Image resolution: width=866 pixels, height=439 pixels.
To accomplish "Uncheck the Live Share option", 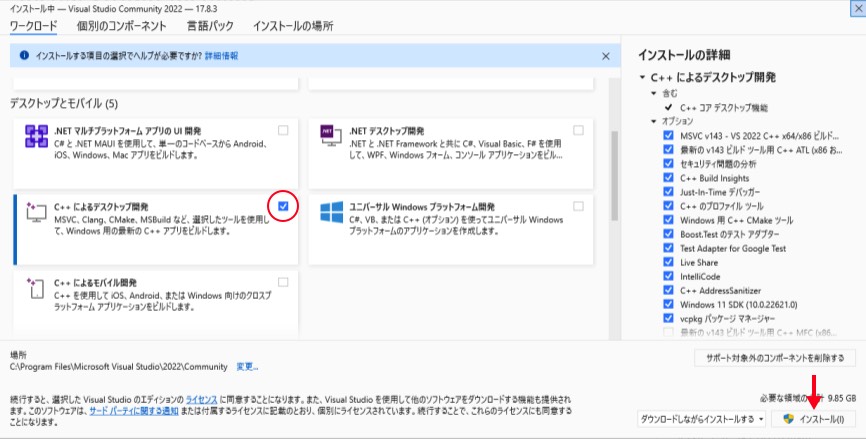I will (669, 262).
